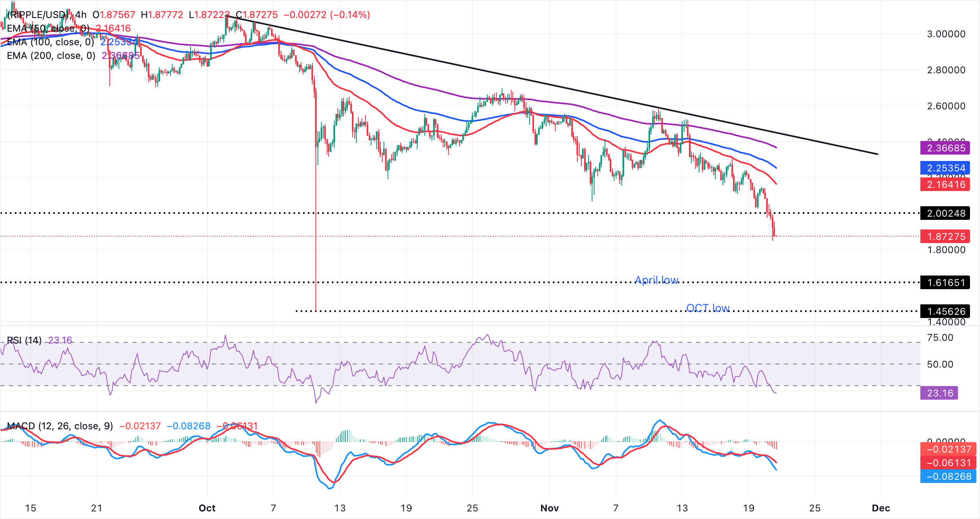Select the RSI (14) indicator label
Image resolution: width=980 pixels, height=519 pixels.
click(x=24, y=339)
